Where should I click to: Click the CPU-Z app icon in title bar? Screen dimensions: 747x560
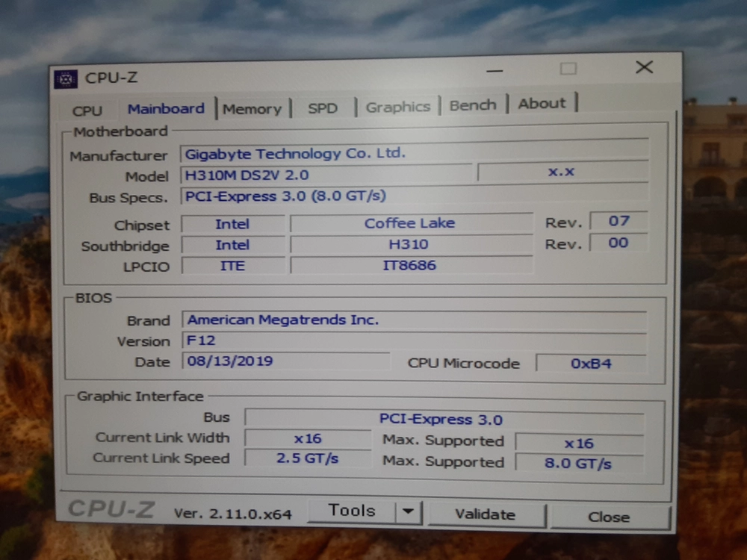pos(66,79)
